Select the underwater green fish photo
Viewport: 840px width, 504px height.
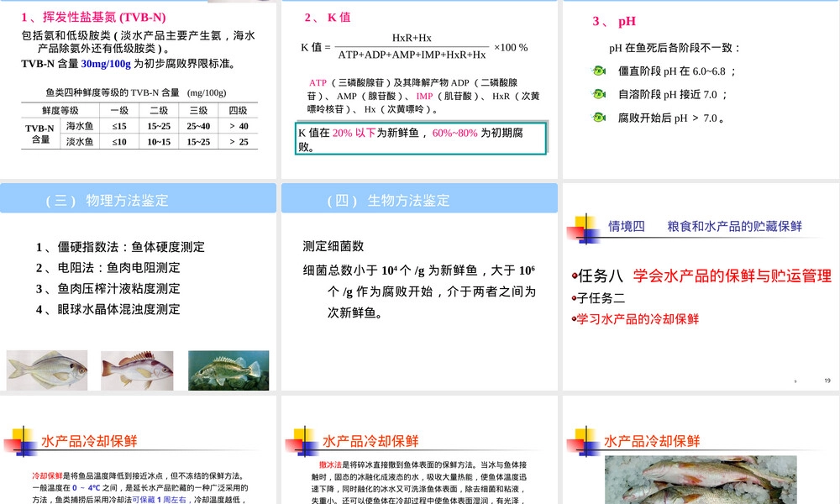point(228,370)
